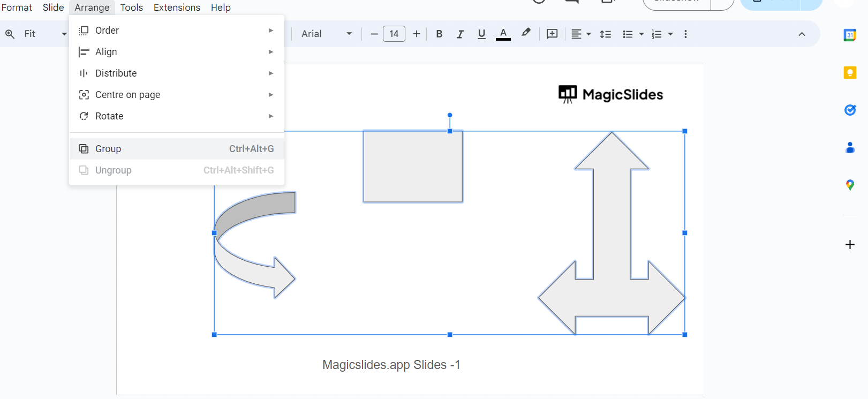Screen dimensions: 868x399
Task: Expand the Order submenu
Action: click(x=177, y=31)
